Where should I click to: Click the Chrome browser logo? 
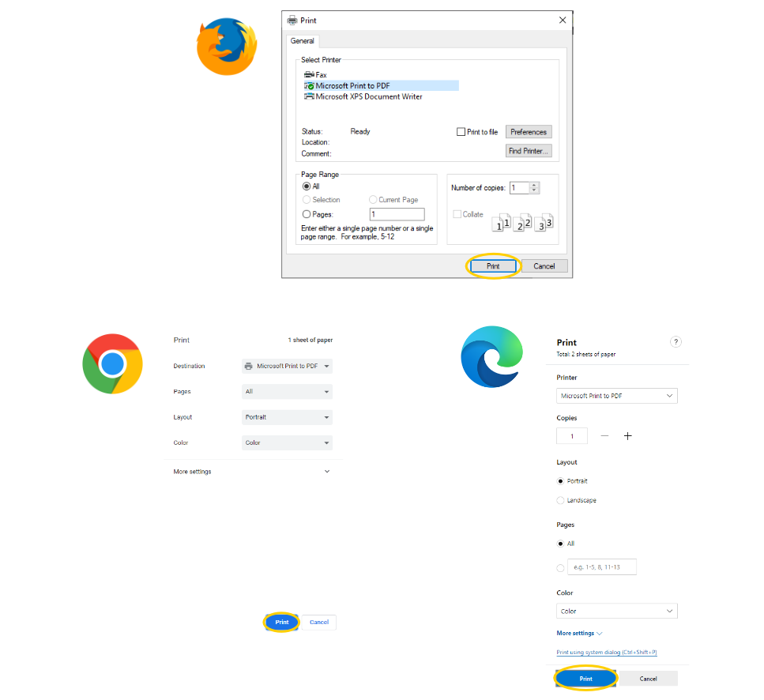[112, 364]
